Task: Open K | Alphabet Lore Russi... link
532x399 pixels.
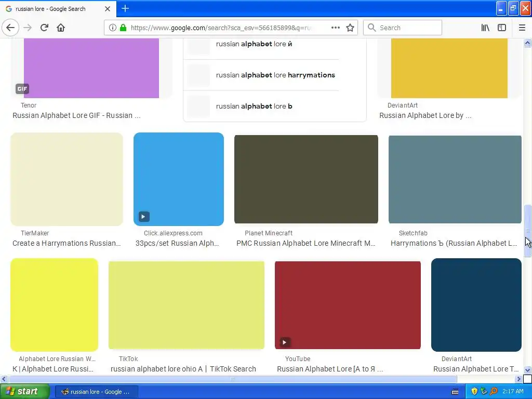Action: [53, 369]
